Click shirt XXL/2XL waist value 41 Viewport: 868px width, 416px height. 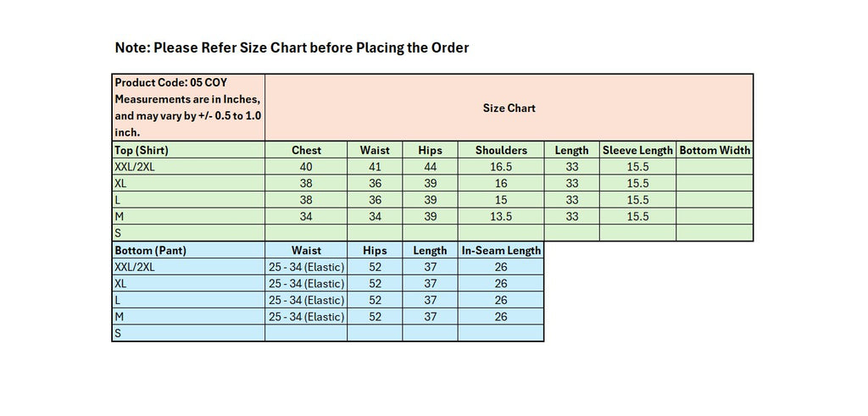coord(375,167)
